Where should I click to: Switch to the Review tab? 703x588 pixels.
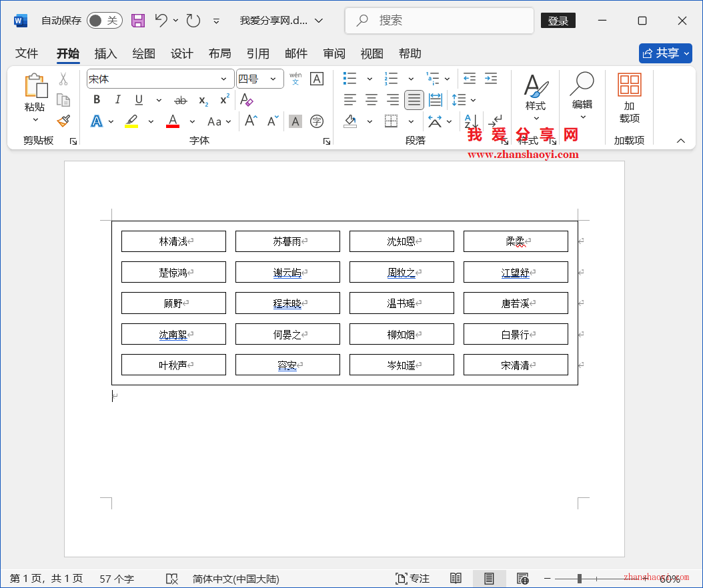pyautogui.click(x=334, y=53)
